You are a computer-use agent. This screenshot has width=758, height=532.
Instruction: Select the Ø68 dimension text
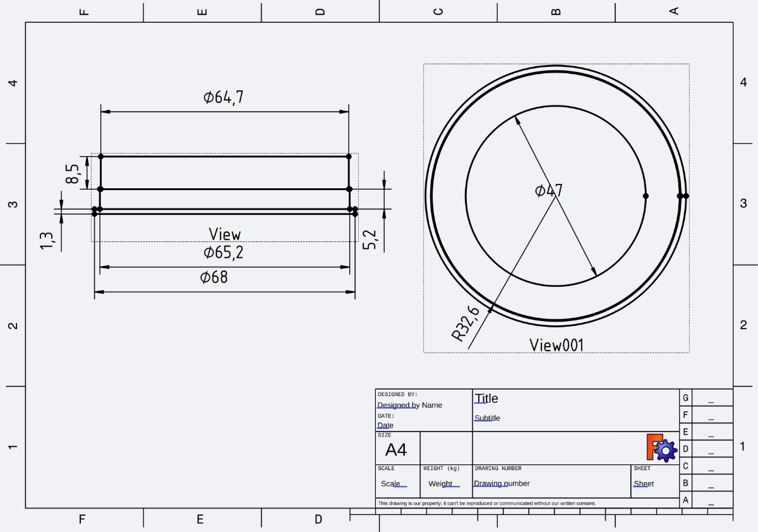214,277
